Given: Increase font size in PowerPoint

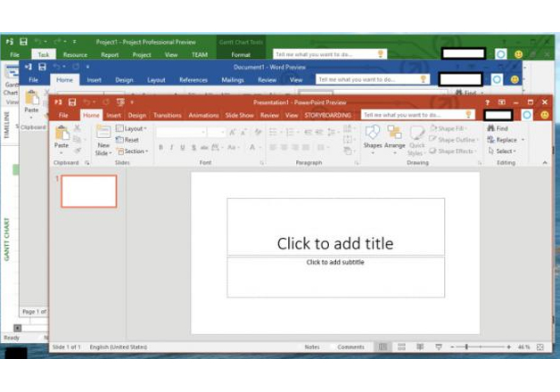Looking at the screenshot, I should (x=232, y=133).
